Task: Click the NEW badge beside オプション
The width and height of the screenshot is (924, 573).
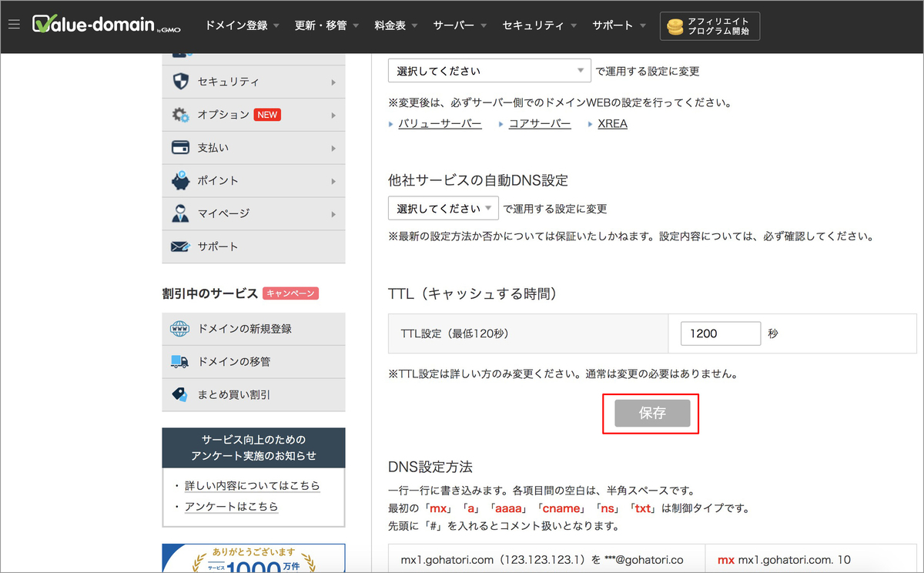Action: [x=267, y=115]
